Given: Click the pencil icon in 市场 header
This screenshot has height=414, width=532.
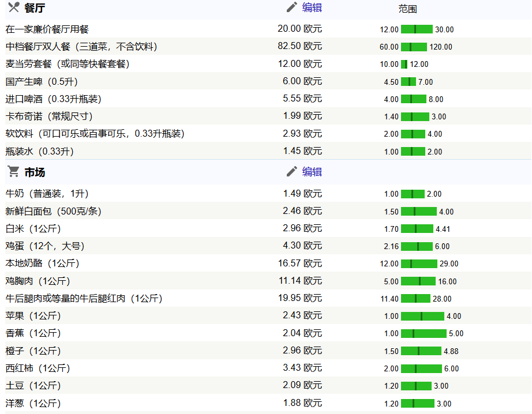Looking at the screenshot, I should pos(292,172).
